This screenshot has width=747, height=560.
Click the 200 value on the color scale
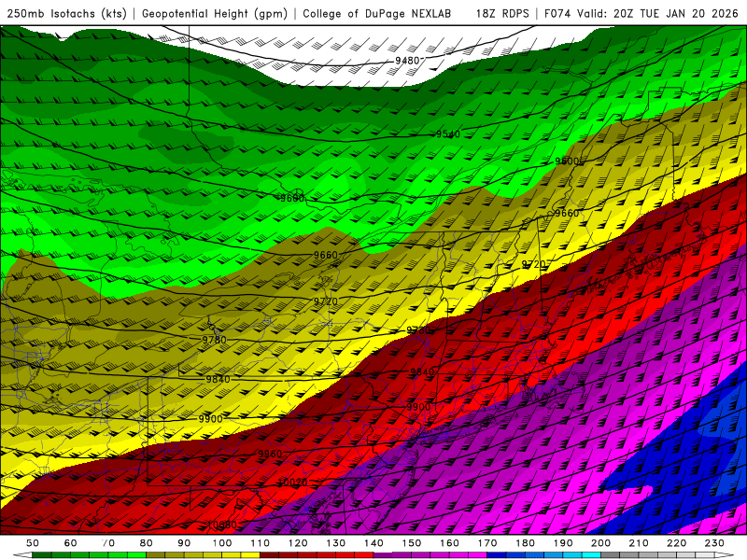point(600,543)
